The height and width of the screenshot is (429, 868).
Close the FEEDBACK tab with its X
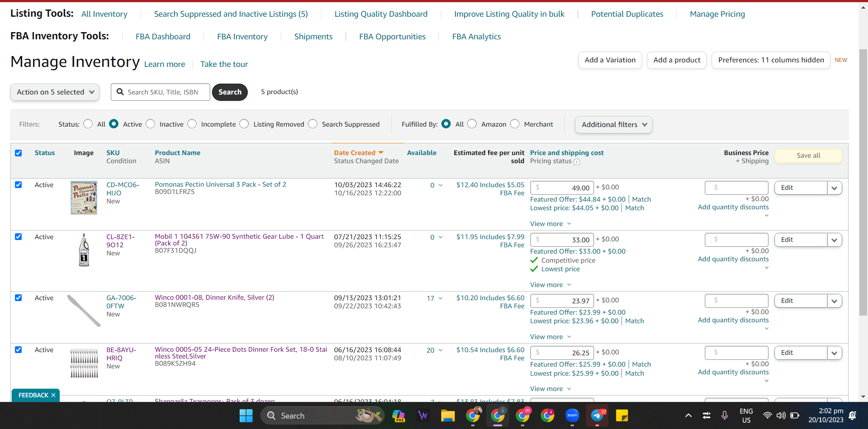53,395
